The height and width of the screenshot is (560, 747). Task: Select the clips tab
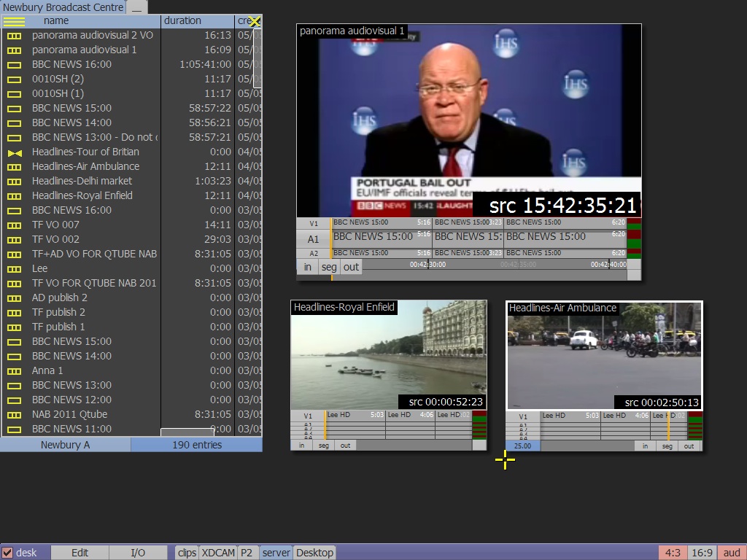187,553
